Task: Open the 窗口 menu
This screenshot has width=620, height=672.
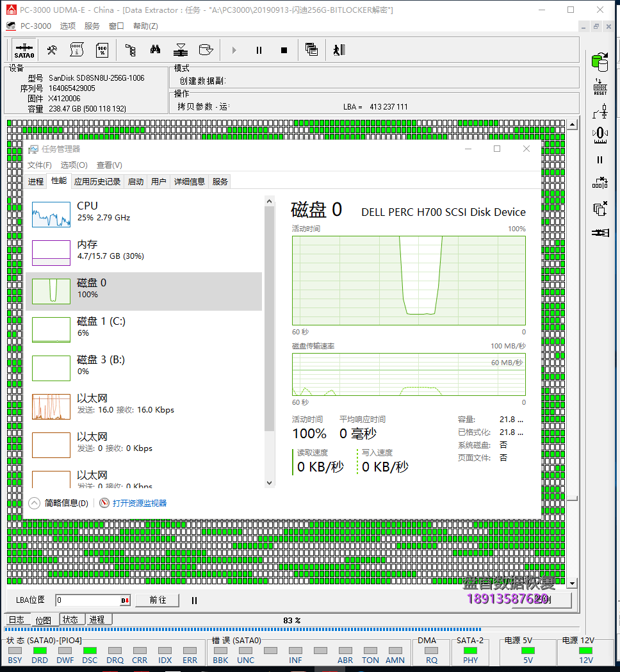Action: click(x=117, y=26)
